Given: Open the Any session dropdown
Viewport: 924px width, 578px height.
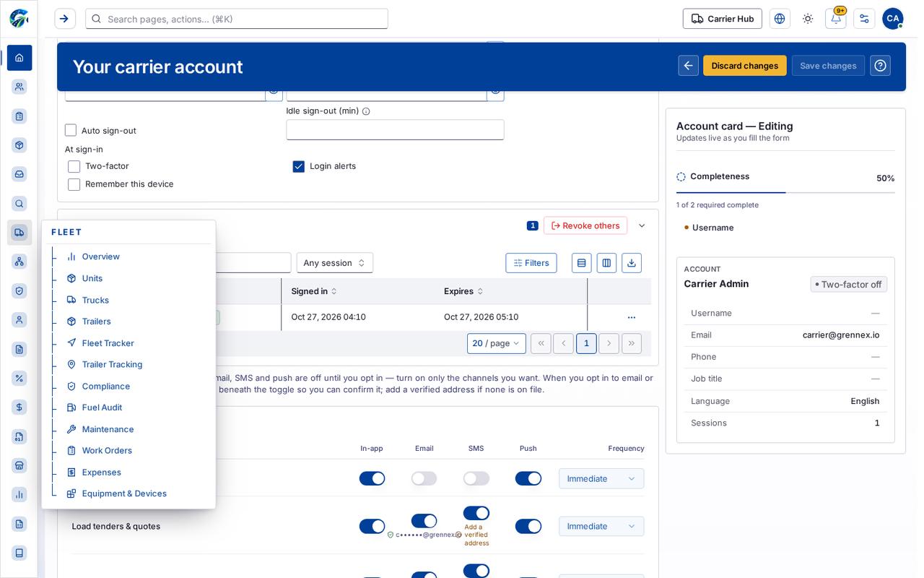Looking at the screenshot, I should (x=335, y=263).
